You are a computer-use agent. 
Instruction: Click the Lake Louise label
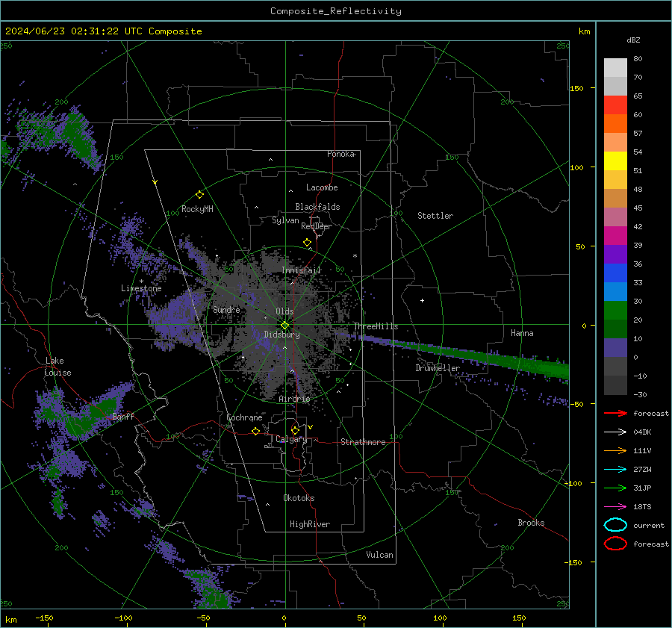(x=57, y=367)
